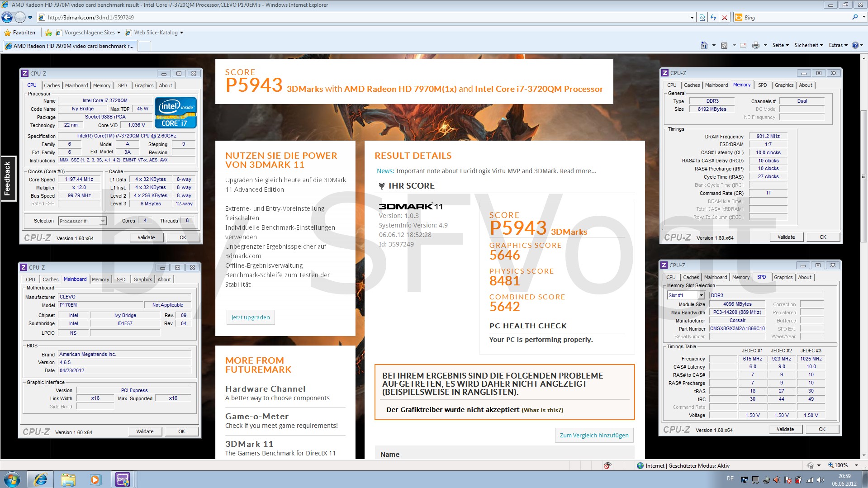The image size is (868, 488).
Task: Open the Hardware Channel link
Action: [266, 389]
